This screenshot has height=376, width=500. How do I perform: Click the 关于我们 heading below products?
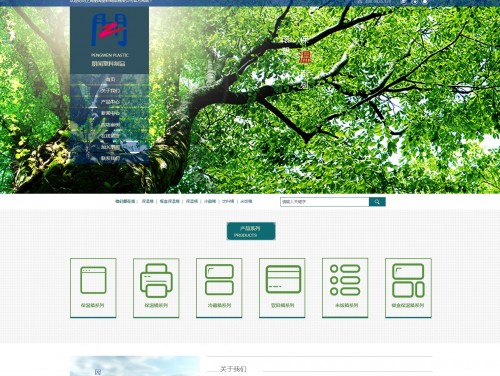pos(233,369)
